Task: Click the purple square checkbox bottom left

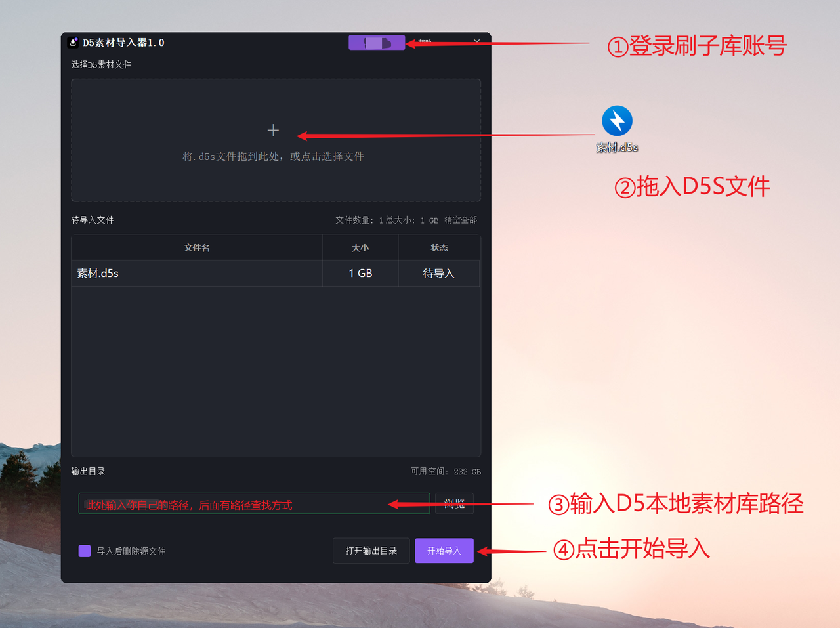Action: (x=84, y=551)
